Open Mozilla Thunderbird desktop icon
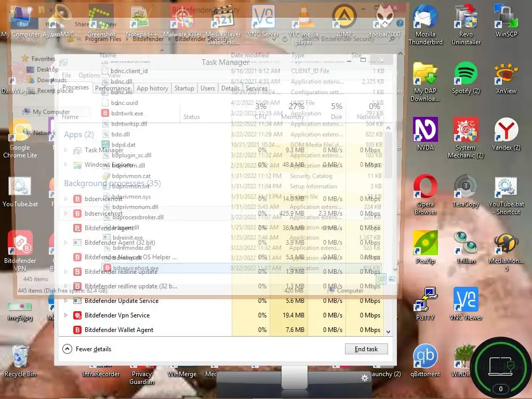 coord(425,24)
